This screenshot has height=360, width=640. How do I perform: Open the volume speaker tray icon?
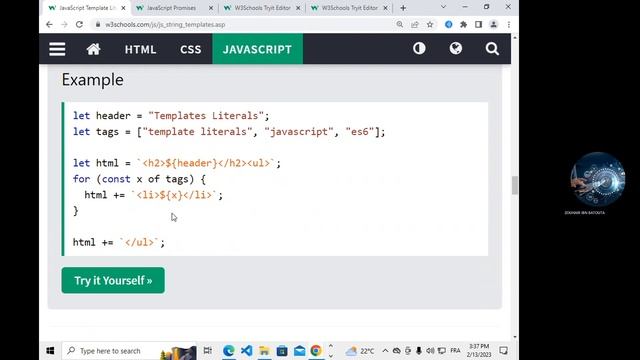[x=430, y=351]
